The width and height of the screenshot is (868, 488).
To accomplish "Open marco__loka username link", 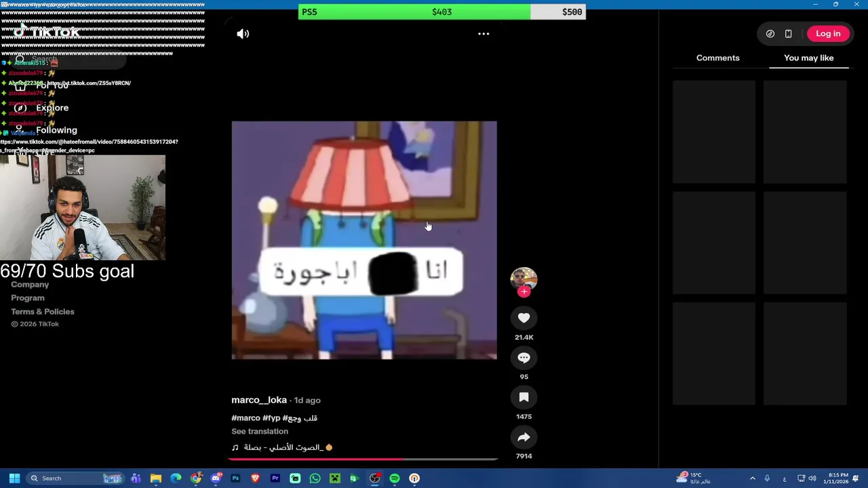I will (x=259, y=400).
